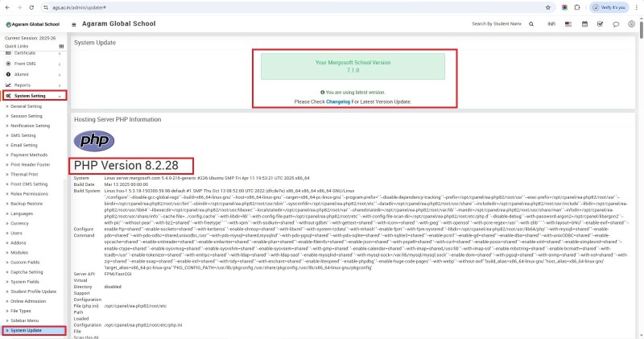The image size is (644, 339).
Task: Open language selector flag icon
Action: (x=568, y=24)
